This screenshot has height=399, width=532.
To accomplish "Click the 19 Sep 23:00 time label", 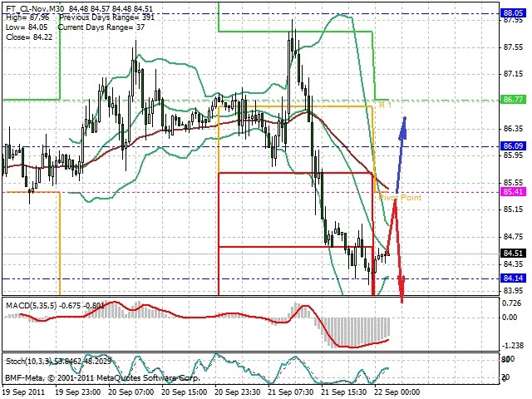I will coord(78,392).
